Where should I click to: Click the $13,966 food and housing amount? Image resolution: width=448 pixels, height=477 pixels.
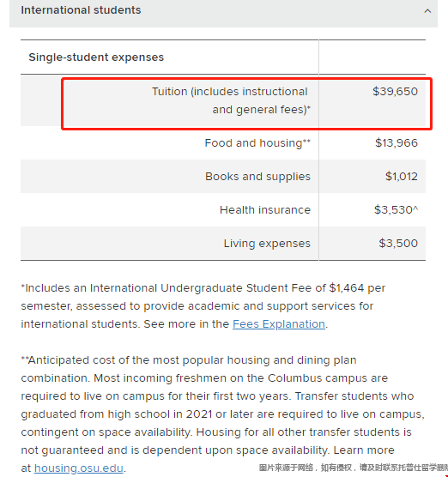pos(397,143)
